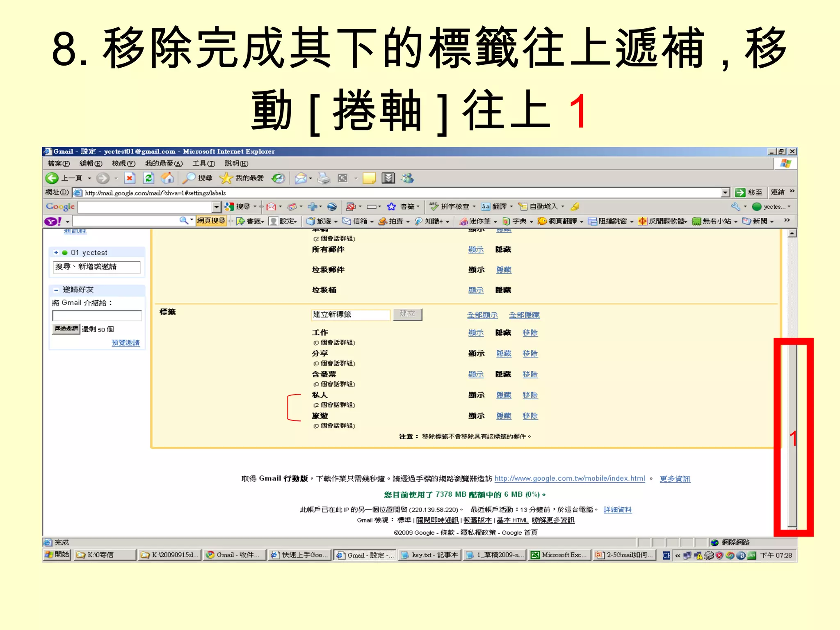Click the 移至 go button
Viewport: 840px width, 630px height.
click(750, 192)
